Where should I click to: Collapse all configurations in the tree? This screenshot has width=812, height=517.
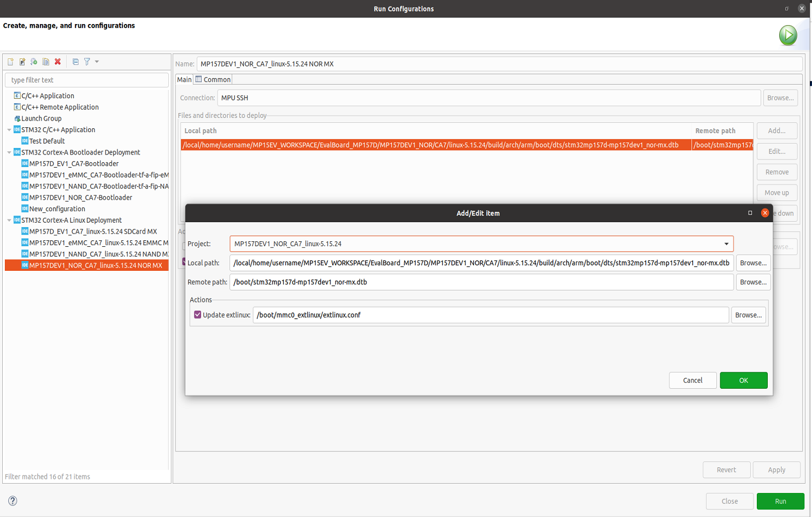(75, 62)
